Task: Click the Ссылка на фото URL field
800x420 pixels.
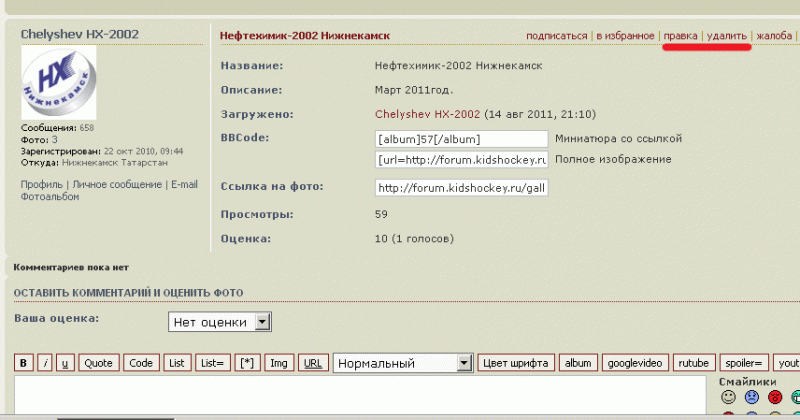Action: click(x=462, y=188)
